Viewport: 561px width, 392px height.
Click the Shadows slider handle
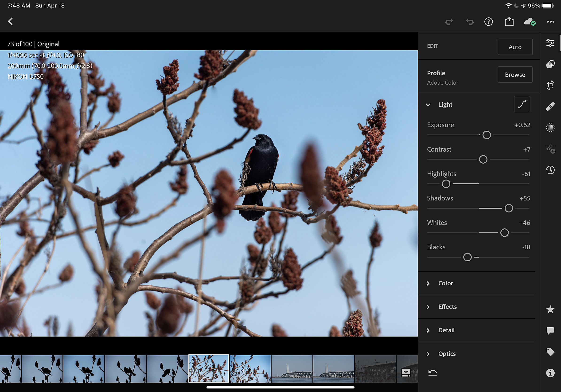point(509,208)
